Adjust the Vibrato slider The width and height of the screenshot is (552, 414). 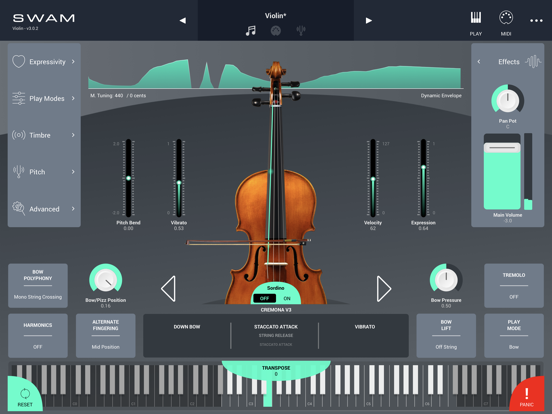click(x=179, y=178)
